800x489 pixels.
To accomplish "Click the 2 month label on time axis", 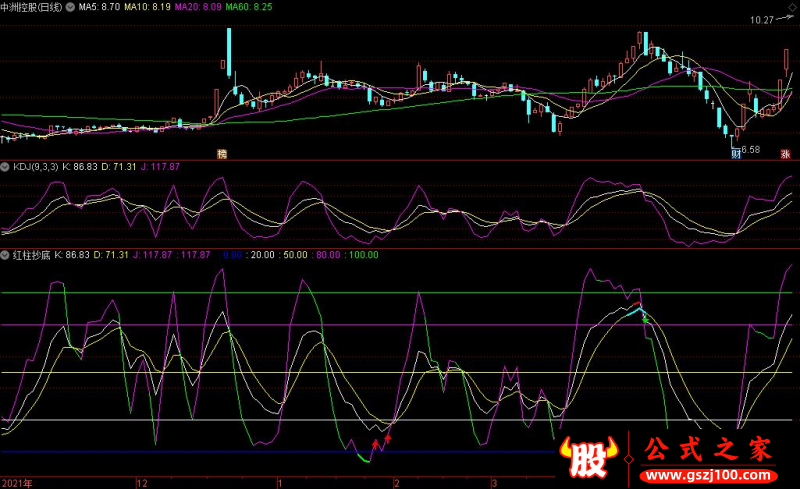I will coord(396,483).
